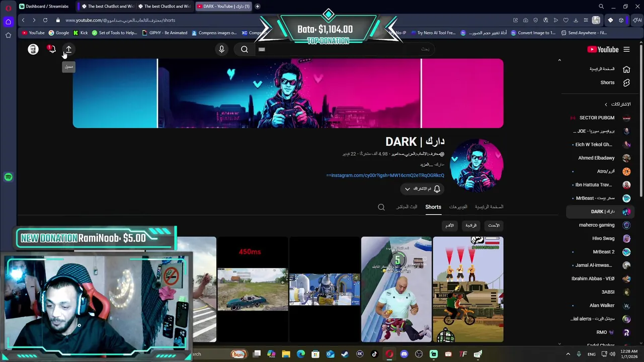Screen dimensions: 644x362
Task: Open the Kick bookmark
Action: pyautogui.click(x=80, y=33)
